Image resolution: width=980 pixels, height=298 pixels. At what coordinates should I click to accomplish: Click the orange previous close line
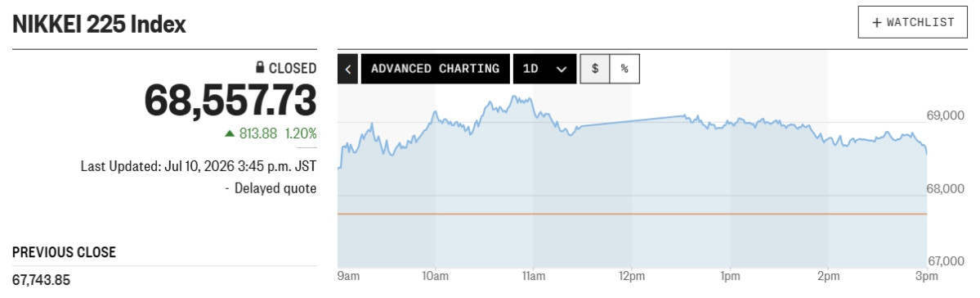[x=632, y=214]
